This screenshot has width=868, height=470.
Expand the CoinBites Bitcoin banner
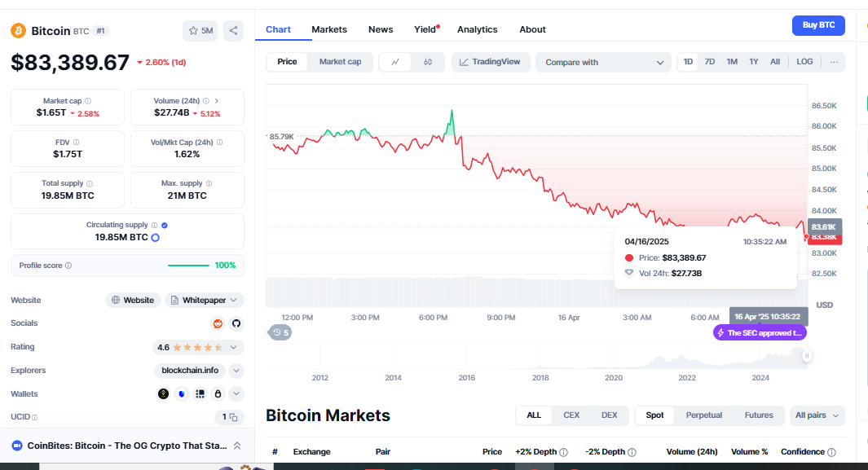[237, 446]
